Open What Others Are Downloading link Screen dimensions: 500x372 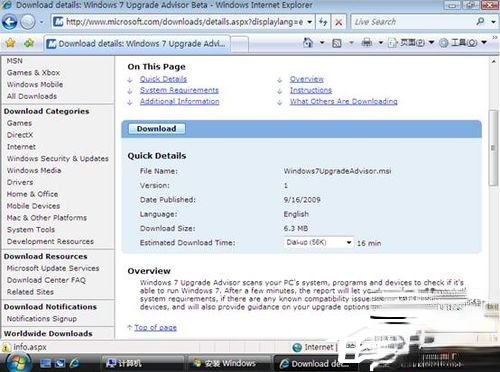[343, 101]
